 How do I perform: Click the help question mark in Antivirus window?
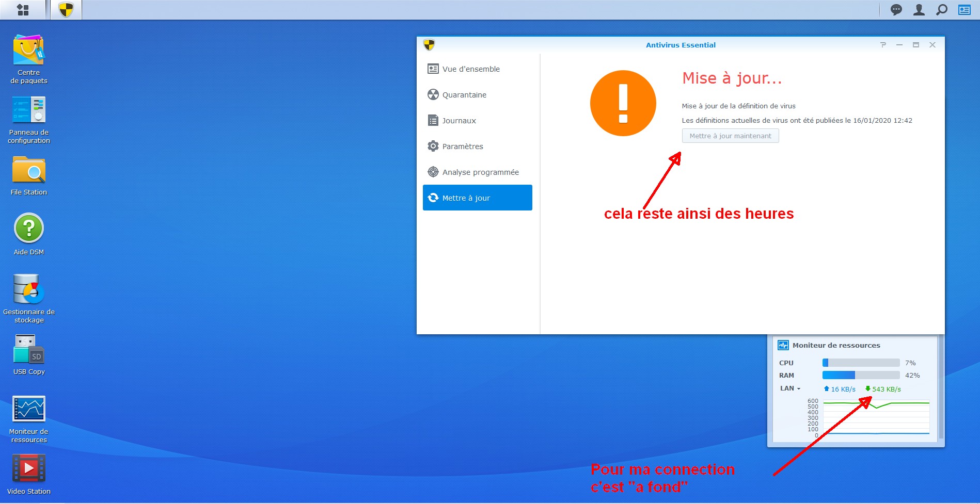coord(883,45)
